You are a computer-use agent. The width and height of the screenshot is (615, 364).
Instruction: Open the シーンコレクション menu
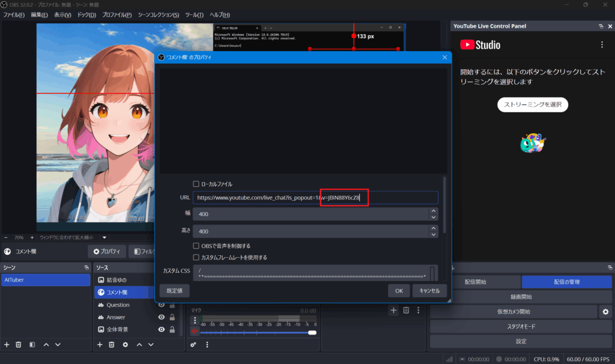(x=158, y=14)
